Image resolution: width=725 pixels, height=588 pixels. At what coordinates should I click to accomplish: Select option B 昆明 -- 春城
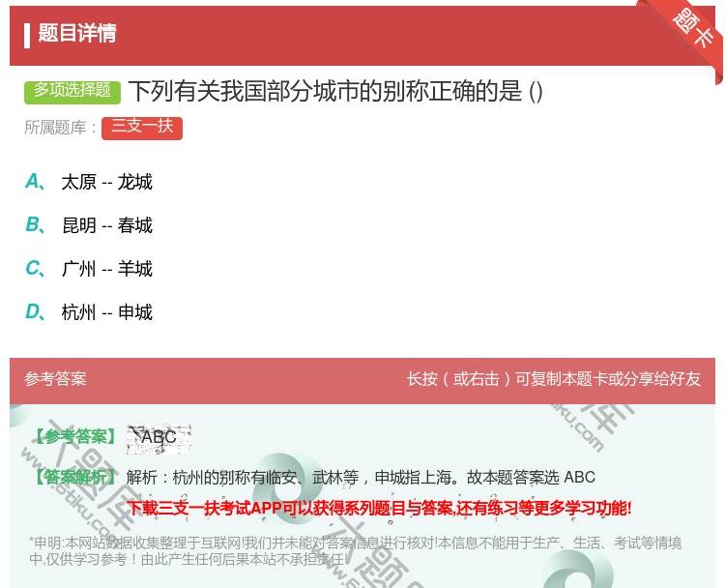(x=89, y=225)
